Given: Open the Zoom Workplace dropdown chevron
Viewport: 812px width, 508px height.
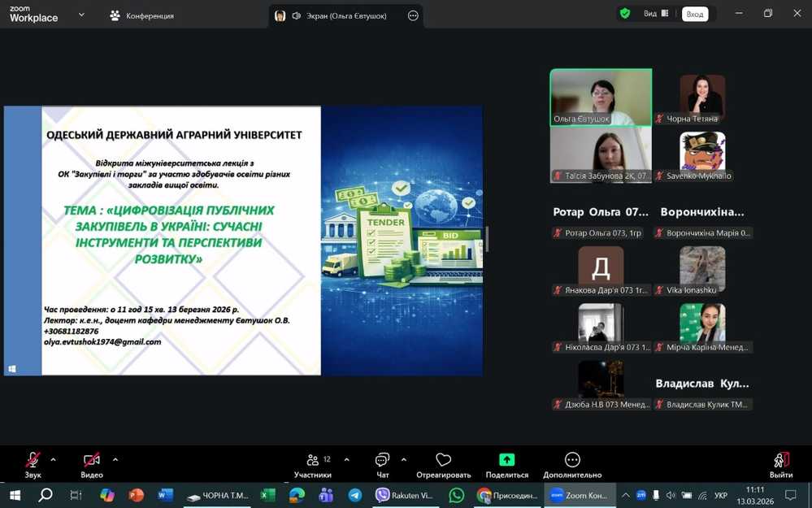Looking at the screenshot, I should click(x=81, y=15).
